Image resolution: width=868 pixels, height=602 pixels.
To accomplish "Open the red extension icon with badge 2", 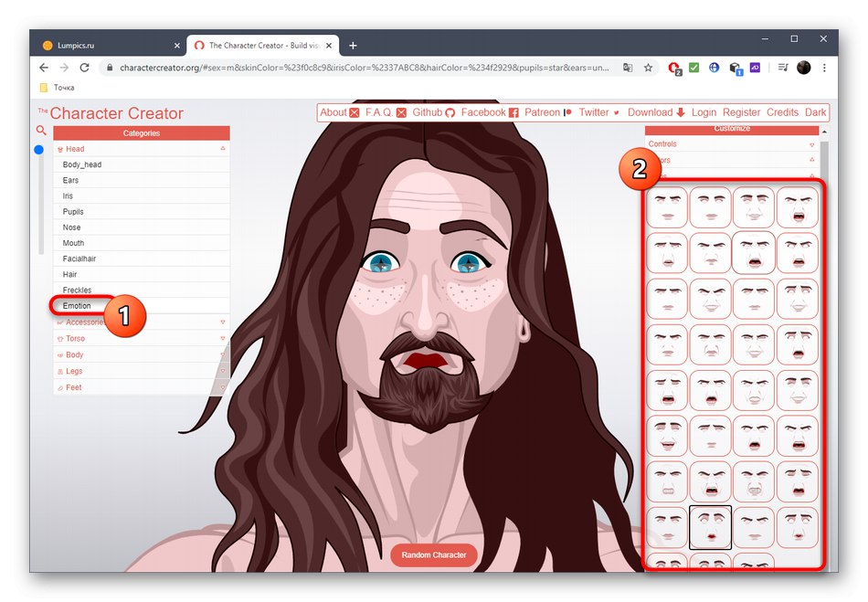I will 674,69.
